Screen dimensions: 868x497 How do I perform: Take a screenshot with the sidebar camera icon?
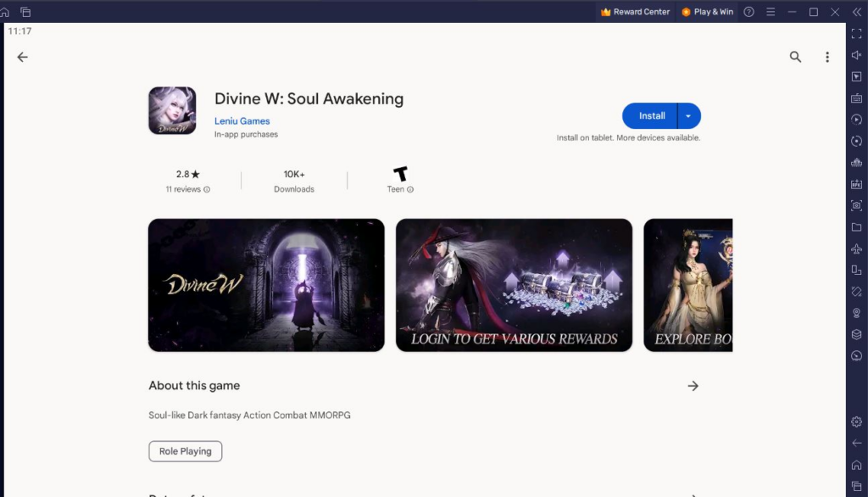[x=856, y=204]
